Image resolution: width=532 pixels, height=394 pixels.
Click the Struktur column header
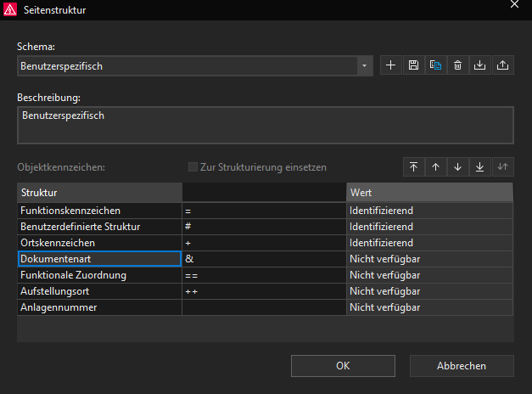(x=98, y=193)
